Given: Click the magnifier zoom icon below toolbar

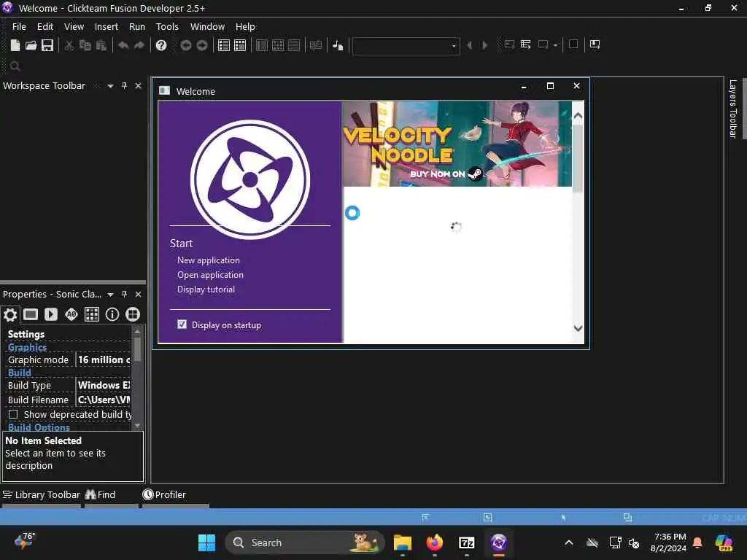Looking at the screenshot, I should pyautogui.click(x=15, y=66).
